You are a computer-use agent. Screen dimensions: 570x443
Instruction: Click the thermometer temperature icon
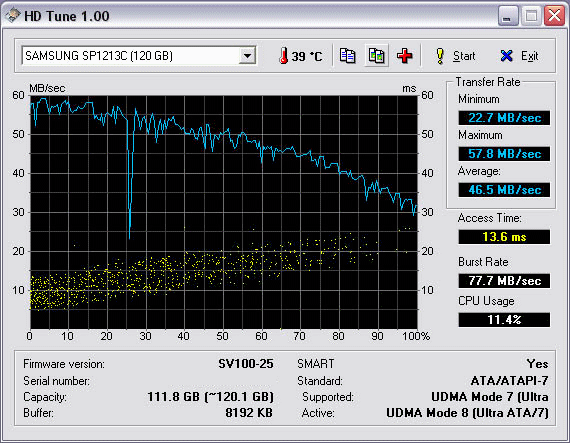click(x=284, y=56)
